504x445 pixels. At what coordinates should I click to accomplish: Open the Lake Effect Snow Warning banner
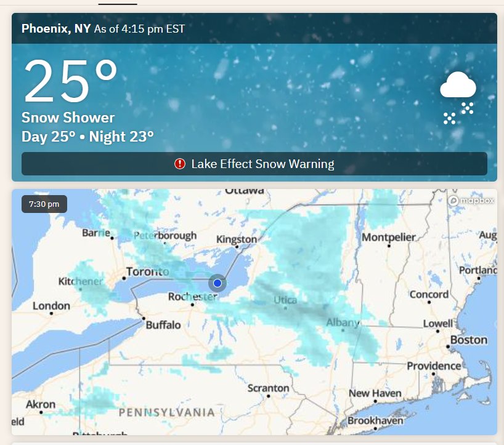[x=254, y=164]
